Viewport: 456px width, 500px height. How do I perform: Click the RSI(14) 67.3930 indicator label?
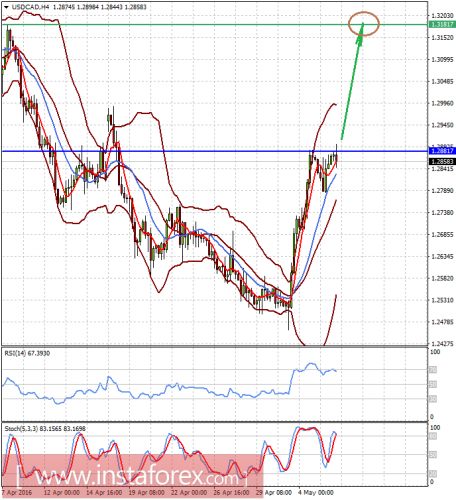click(27, 353)
